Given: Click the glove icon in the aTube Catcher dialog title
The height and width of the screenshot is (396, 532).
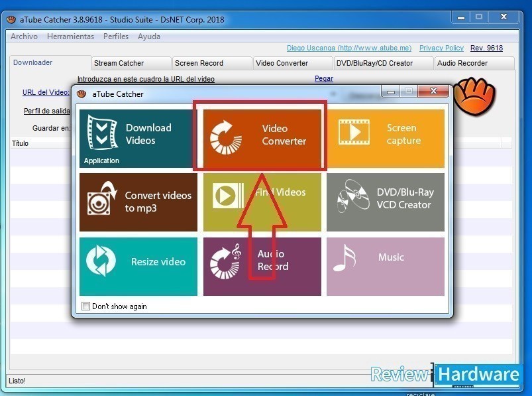Looking at the screenshot, I should pyautogui.click(x=81, y=94).
